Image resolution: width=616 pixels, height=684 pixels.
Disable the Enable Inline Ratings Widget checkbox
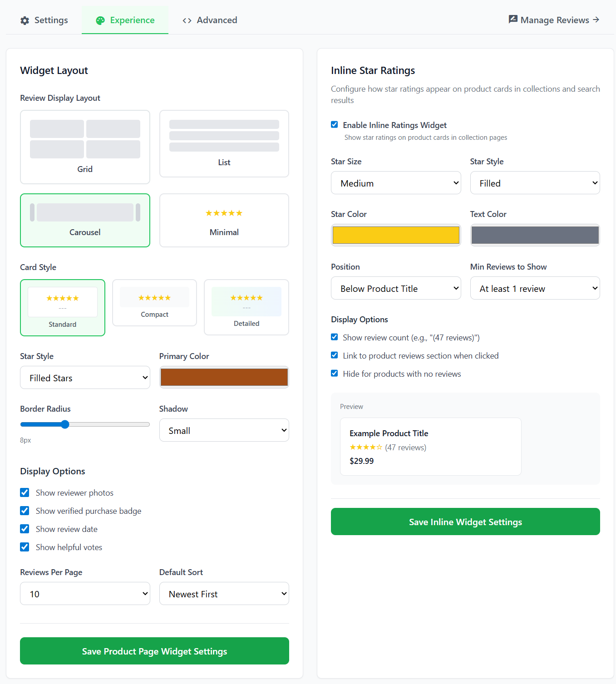(335, 125)
